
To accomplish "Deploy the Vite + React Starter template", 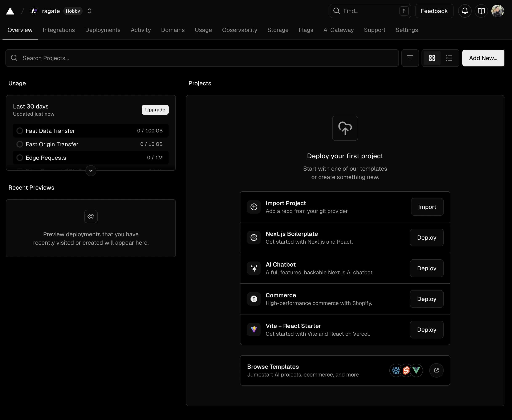I will (427, 330).
